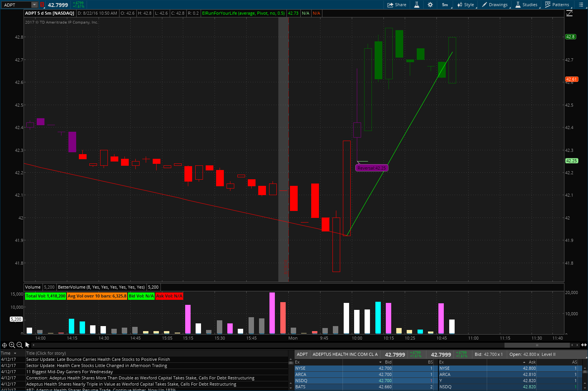Click the 42.25 price axis label

click(571, 161)
